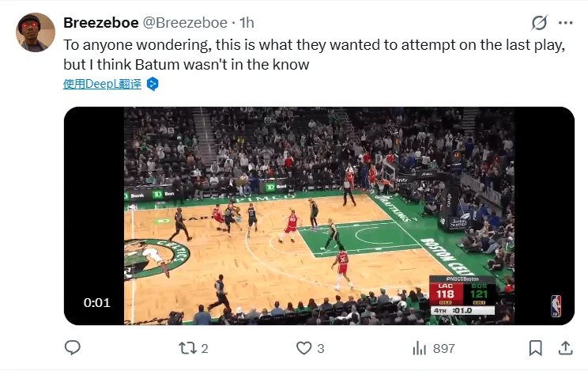Image resolution: width=588 pixels, height=375 pixels.
Task: Click the like count of 3
Action: point(321,349)
